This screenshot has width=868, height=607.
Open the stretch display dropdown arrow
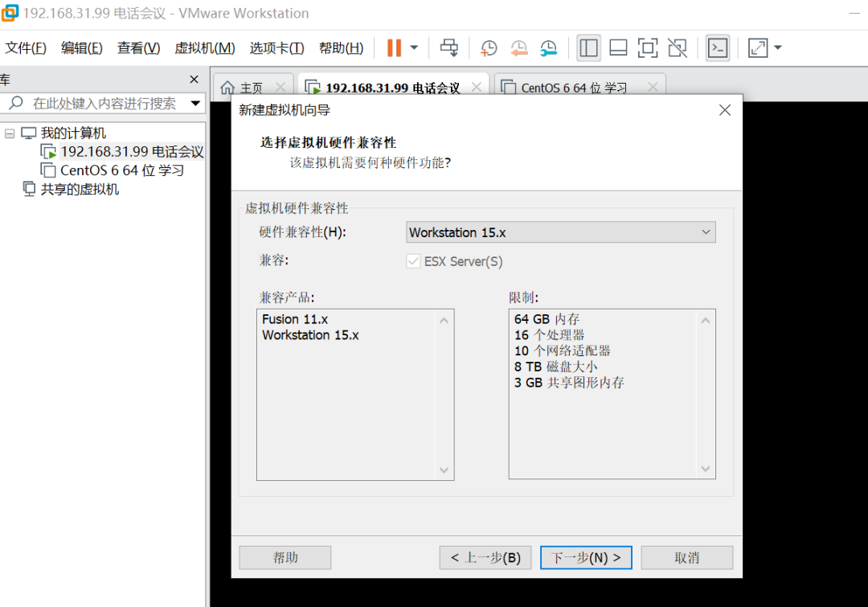tap(778, 47)
